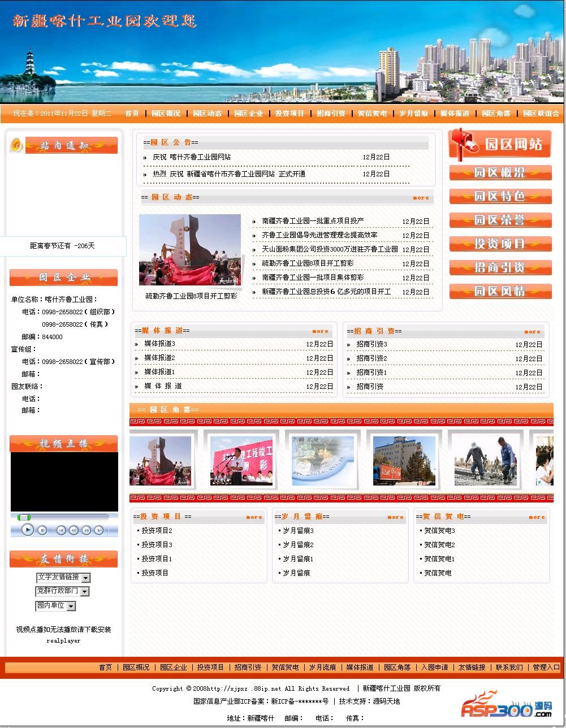Open 媒体报道3 list entry
Screen dimensions: 566x728
click(159, 344)
